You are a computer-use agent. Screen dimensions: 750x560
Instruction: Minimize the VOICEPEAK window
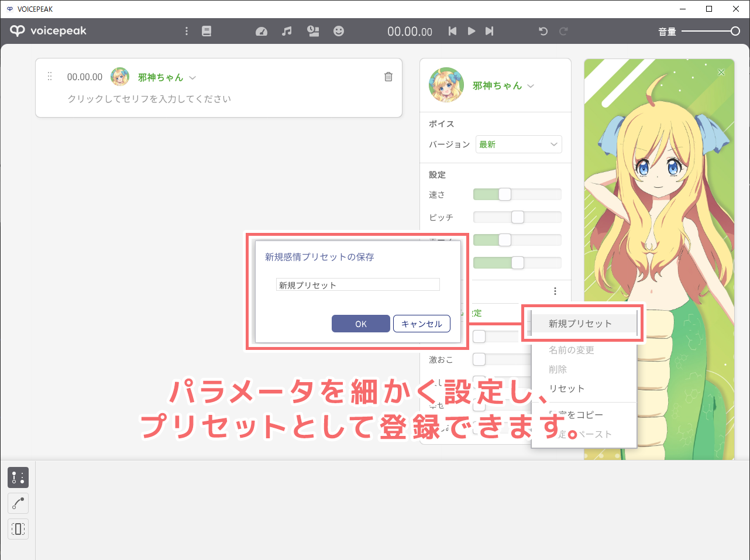(x=683, y=9)
